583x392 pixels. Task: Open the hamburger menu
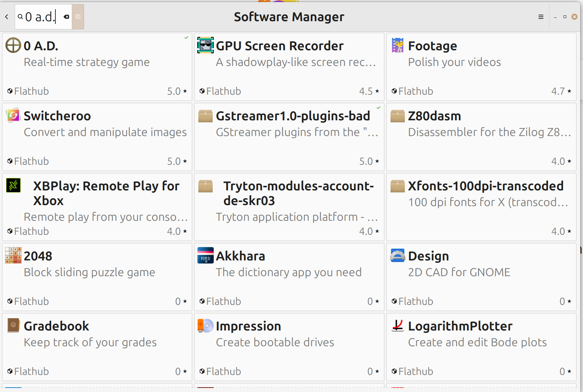coord(541,17)
